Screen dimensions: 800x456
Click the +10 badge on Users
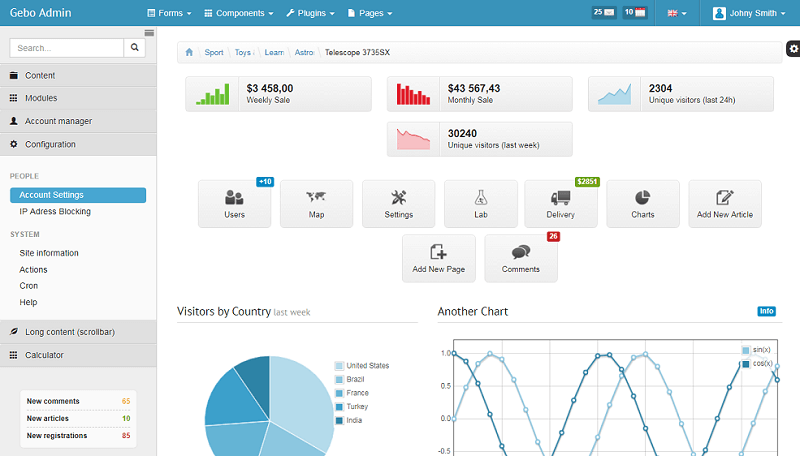click(x=265, y=182)
